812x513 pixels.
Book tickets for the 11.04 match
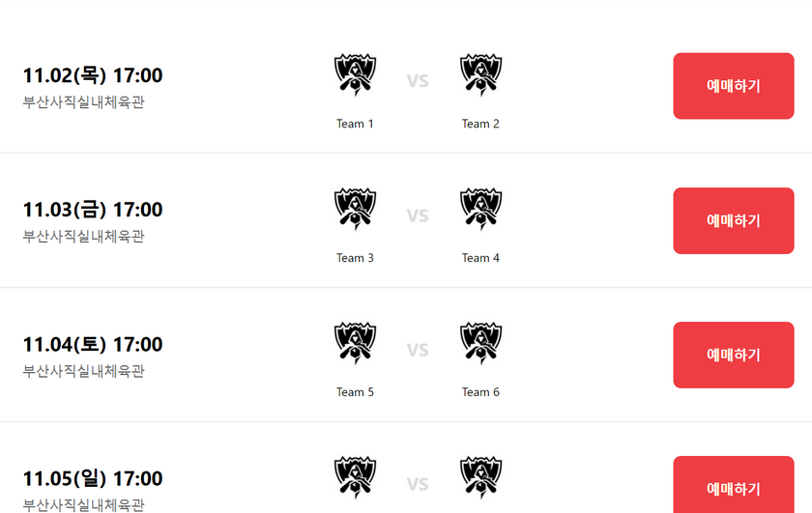coord(733,355)
